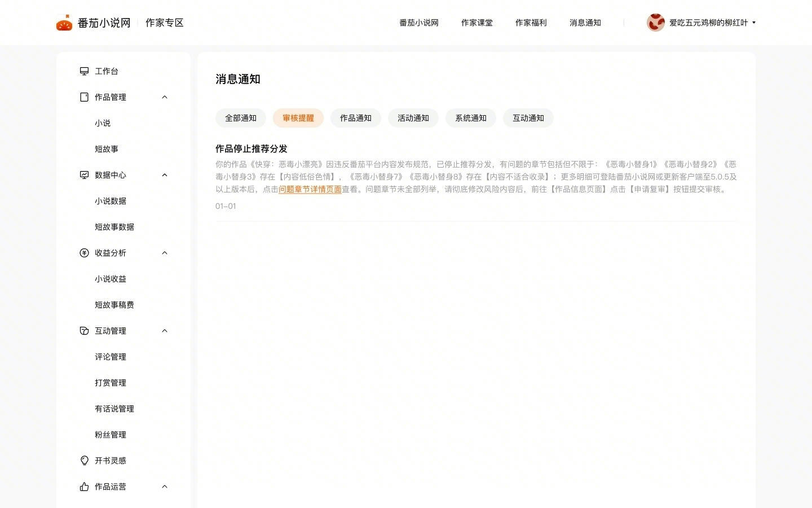Viewport: 812px width, 508px height.
Task: Click the 作品运营 thumbs-up icon
Action: (x=84, y=487)
